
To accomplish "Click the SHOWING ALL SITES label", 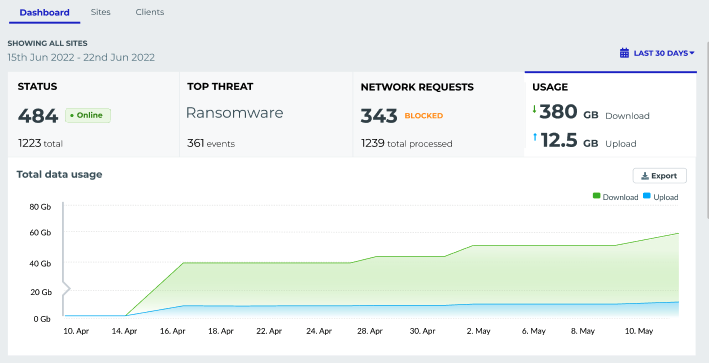I will pyautogui.click(x=47, y=43).
